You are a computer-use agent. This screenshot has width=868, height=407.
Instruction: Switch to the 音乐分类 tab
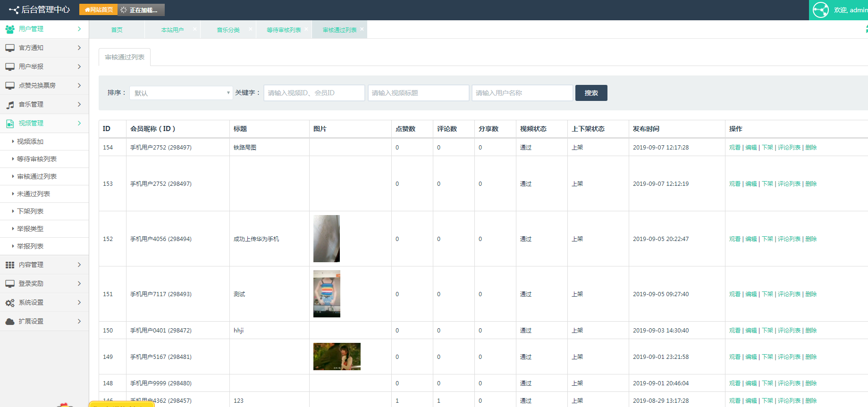click(x=228, y=30)
